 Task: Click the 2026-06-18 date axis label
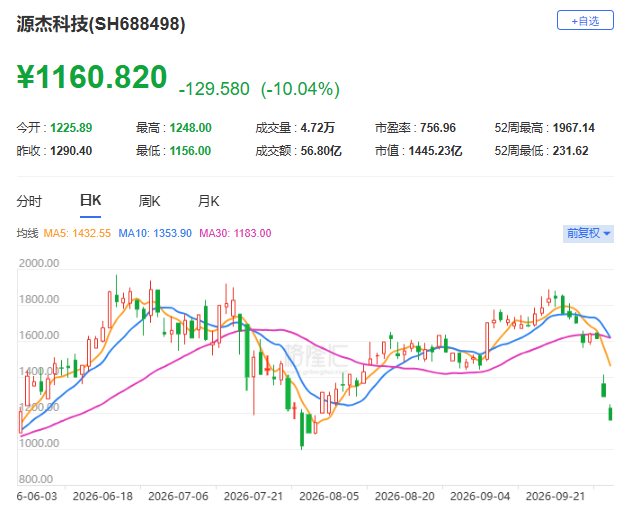click(x=103, y=496)
